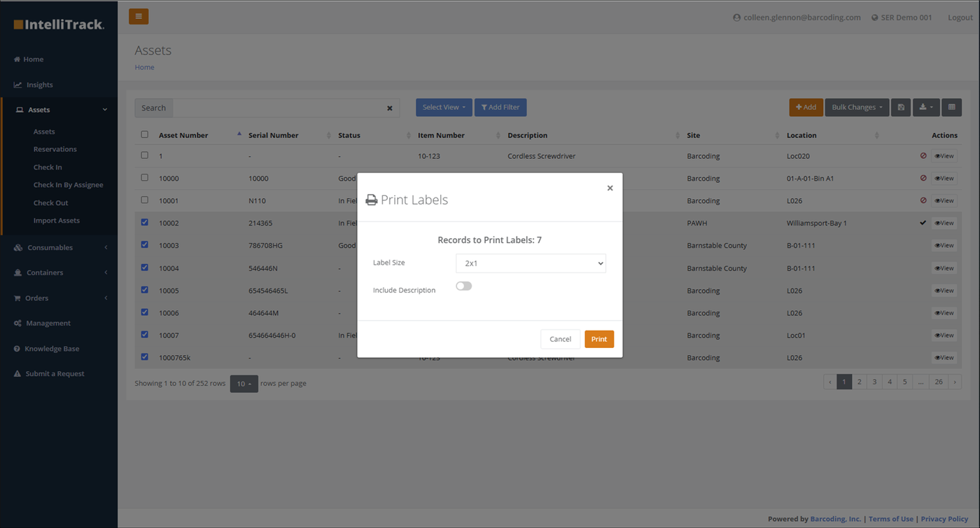Go to page 2 of results
Viewport: 980px width, 528px height.
click(x=860, y=382)
